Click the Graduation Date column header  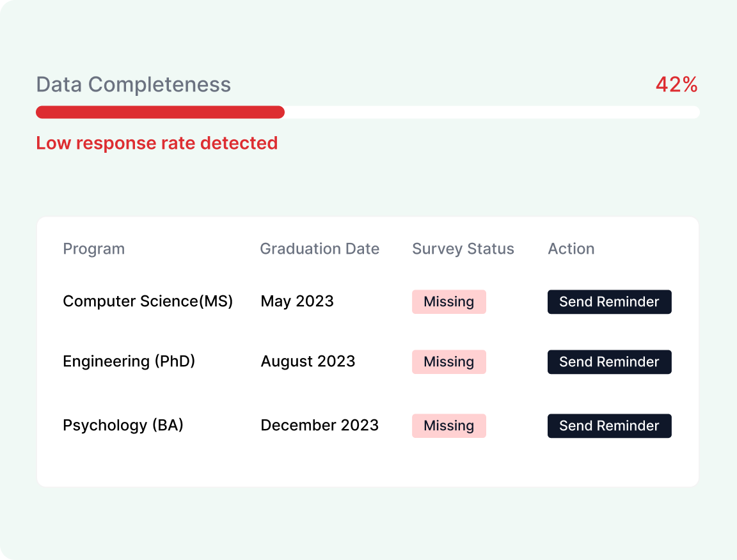click(x=320, y=249)
